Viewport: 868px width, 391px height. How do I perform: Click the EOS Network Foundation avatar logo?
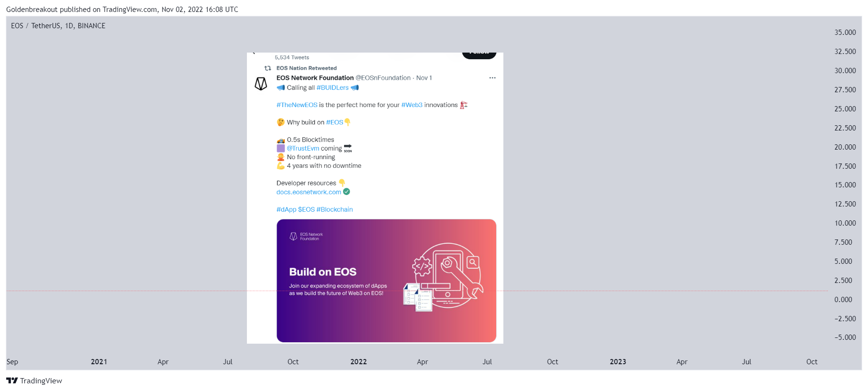click(x=261, y=84)
